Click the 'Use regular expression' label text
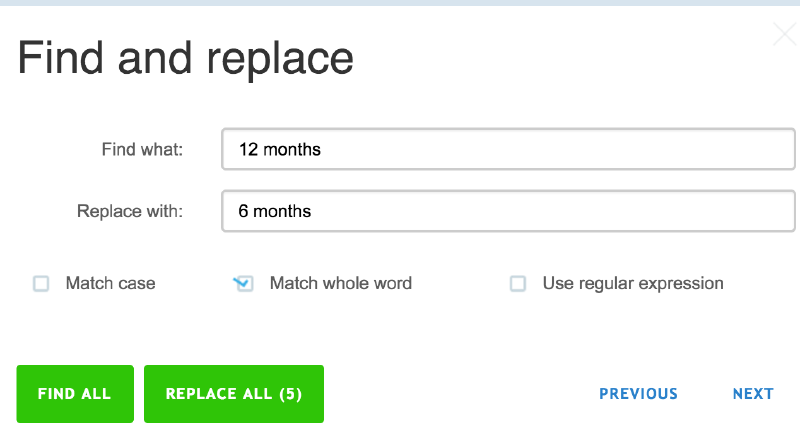This screenshot has height=437, width=800. (633, 283)
